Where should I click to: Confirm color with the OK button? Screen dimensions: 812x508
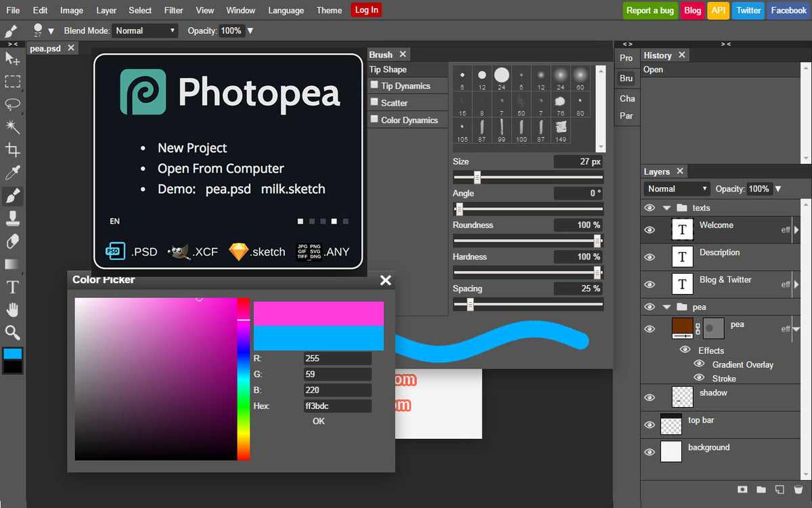319,421
